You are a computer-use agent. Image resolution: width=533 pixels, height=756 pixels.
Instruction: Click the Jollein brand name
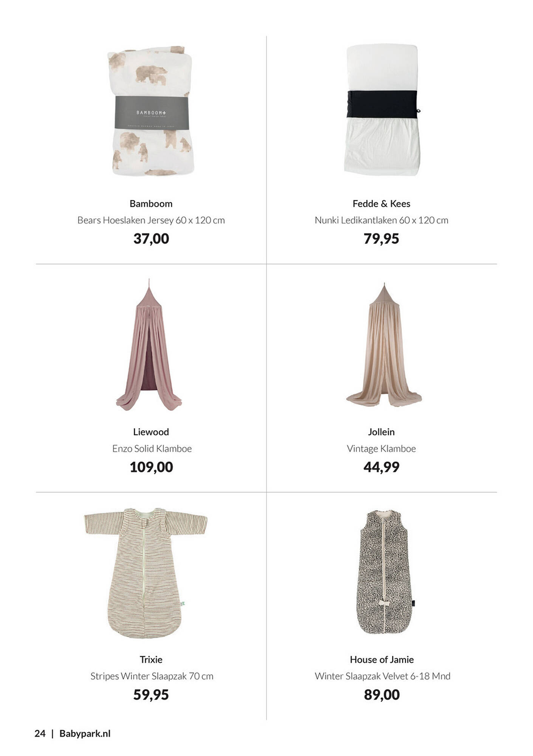point(381,432)
